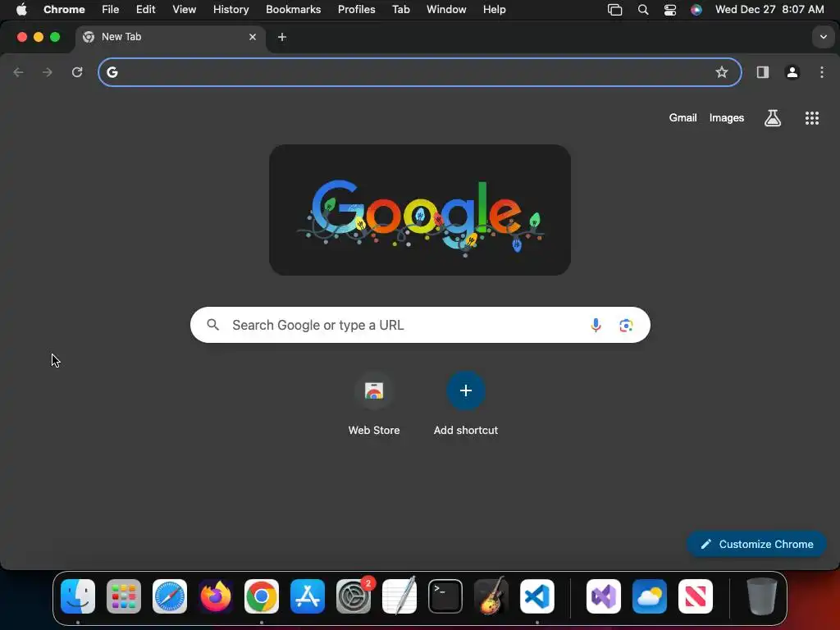Open the Images link
This screenshot has height=630, width=840.
(727, 118)
